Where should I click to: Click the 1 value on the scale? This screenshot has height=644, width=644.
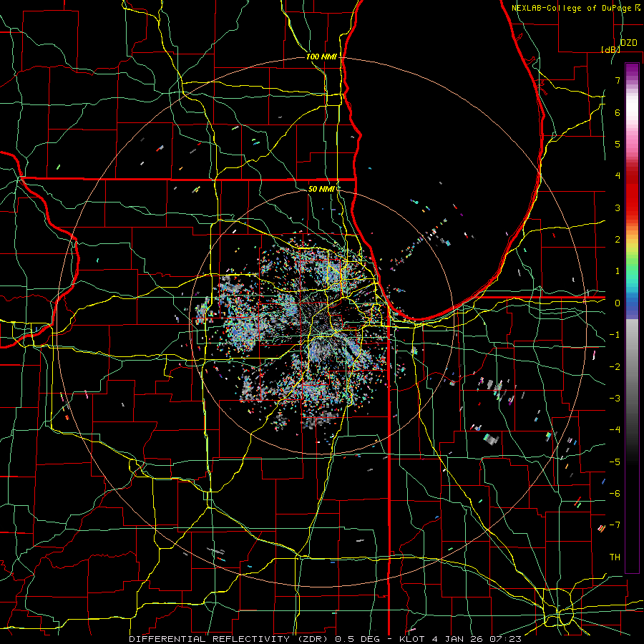point(618,271)
